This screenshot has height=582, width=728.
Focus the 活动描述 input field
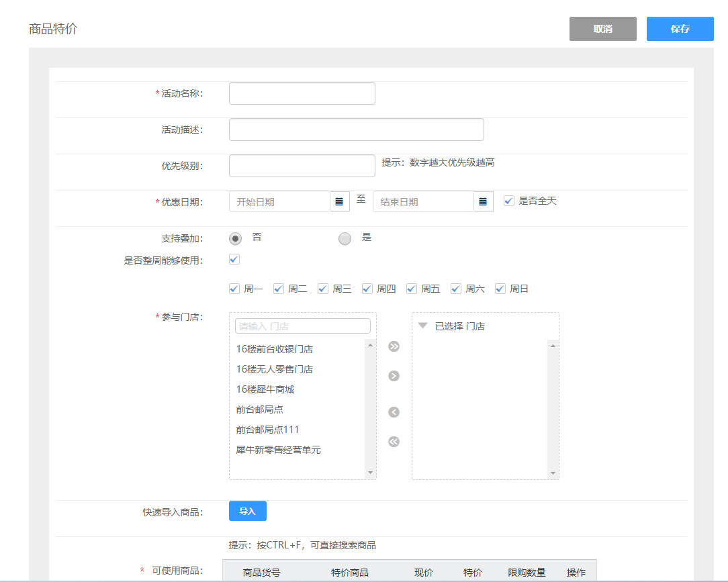click(x=356, y=130)
